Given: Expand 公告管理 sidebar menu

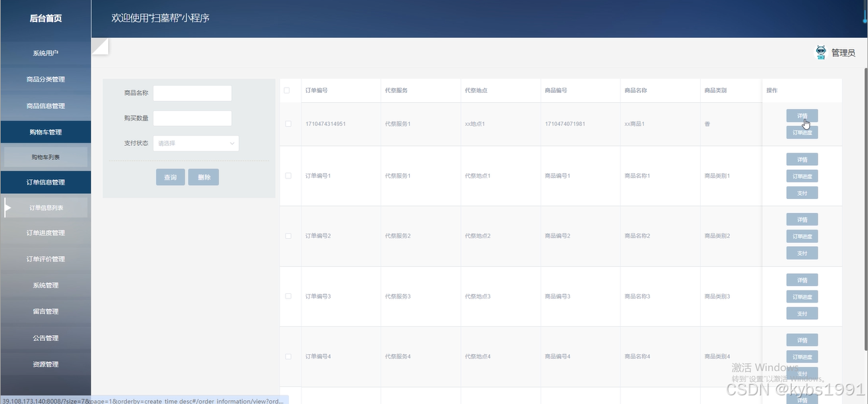Looking at the screenshot, I should click(46, 338).
